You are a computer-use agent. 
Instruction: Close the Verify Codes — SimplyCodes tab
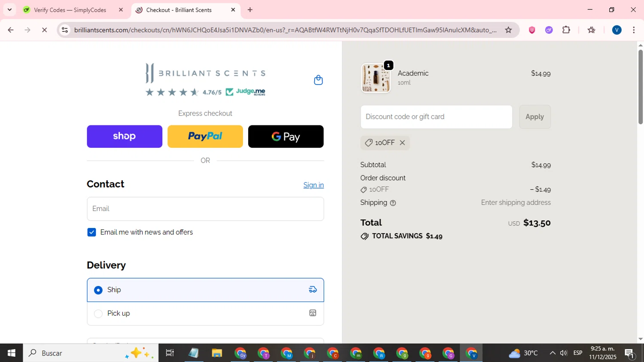pyautogui.click(x=121, y=10)
